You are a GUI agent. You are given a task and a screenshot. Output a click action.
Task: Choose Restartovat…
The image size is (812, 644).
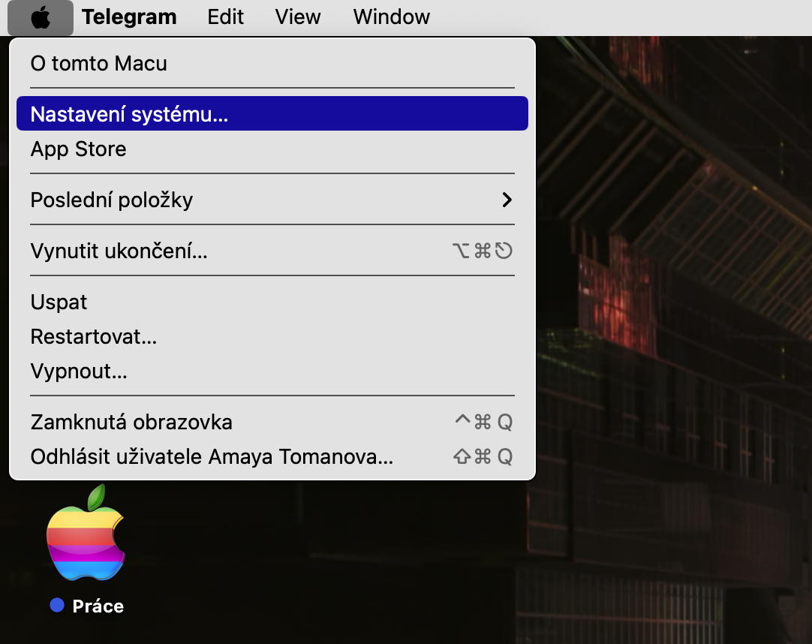tap(272, 337)
